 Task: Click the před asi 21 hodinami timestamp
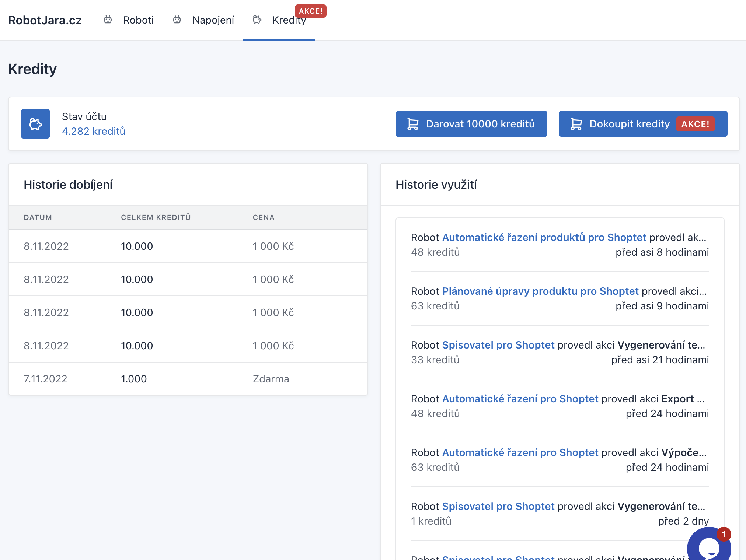(x=660, y=360)
